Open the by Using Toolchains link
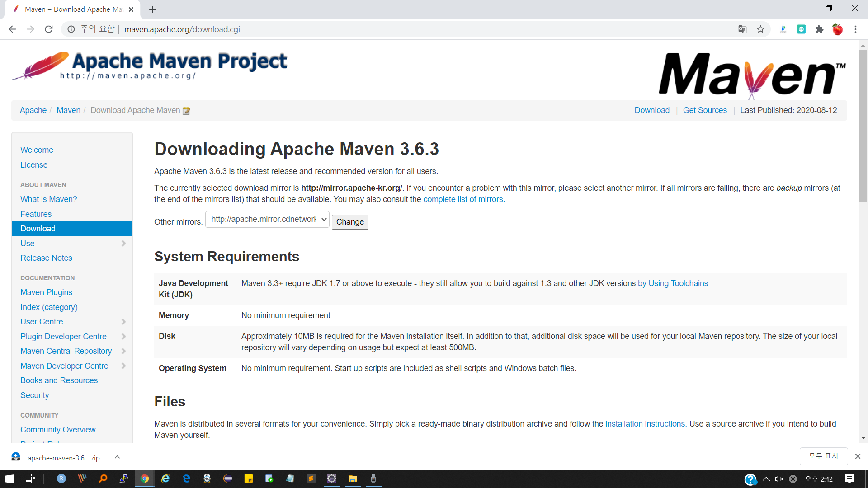This screenshot has height=488, width=868. [x=673, y=283]
